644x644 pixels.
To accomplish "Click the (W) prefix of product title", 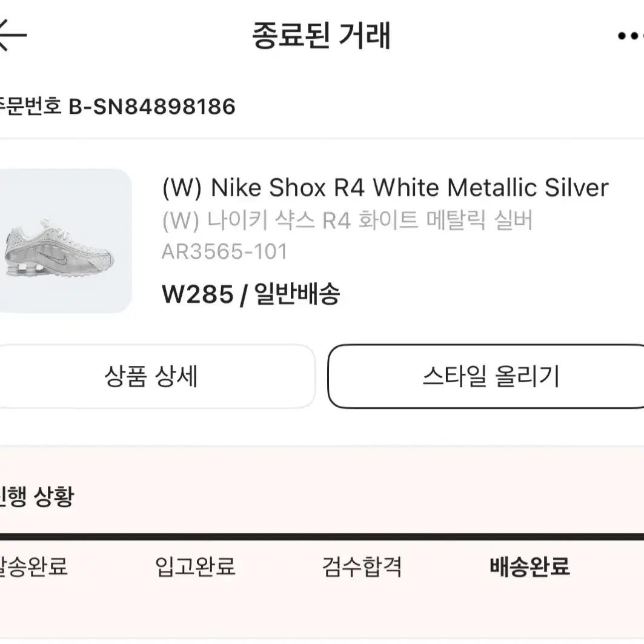I will pos(182,188).
